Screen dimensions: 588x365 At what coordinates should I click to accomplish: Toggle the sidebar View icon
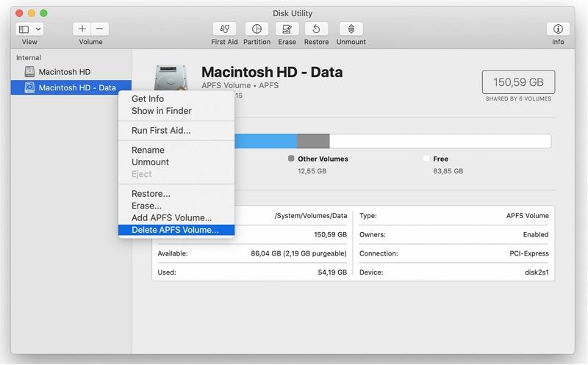(x=24, y=29)
